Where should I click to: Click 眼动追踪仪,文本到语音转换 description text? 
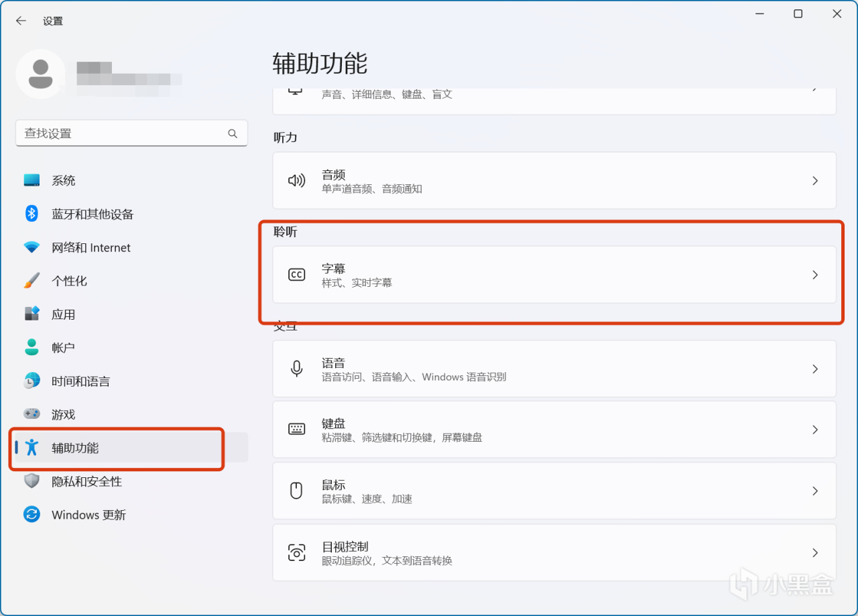[387, 561]
